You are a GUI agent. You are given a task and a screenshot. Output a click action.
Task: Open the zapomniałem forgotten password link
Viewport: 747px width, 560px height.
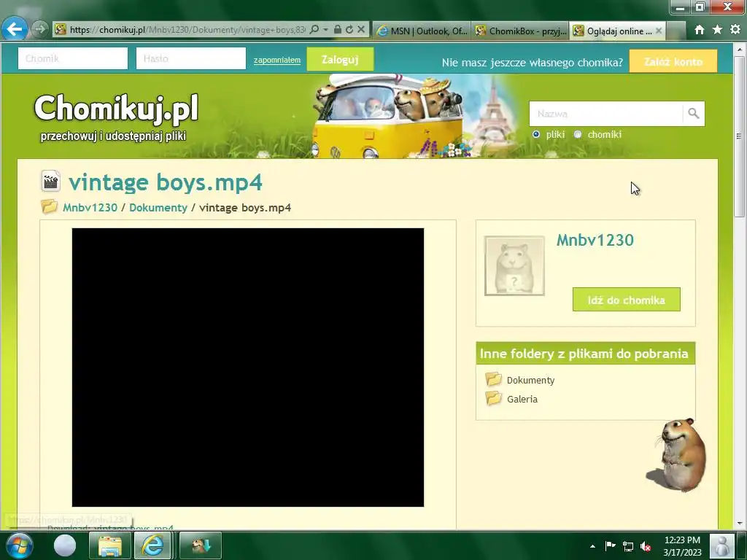click(x=276, y=60)
